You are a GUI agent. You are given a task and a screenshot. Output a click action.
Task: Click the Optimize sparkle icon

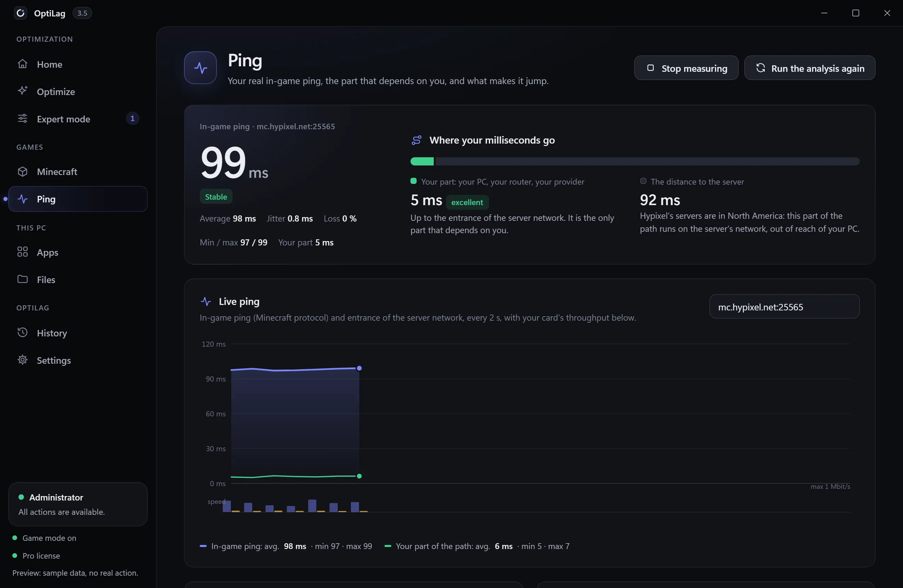point(22,91)
